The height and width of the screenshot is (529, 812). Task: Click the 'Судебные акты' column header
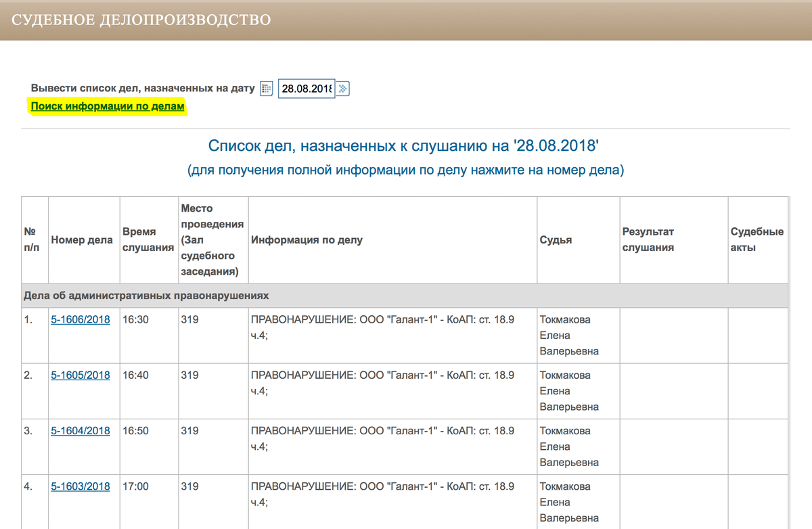[757, 239]
